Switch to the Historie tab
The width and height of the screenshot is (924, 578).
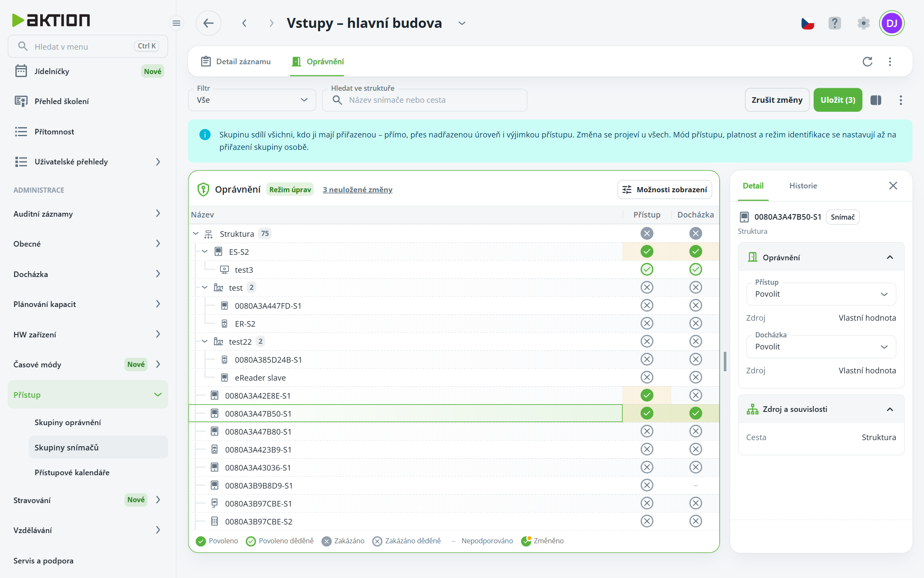coord(803,186)
